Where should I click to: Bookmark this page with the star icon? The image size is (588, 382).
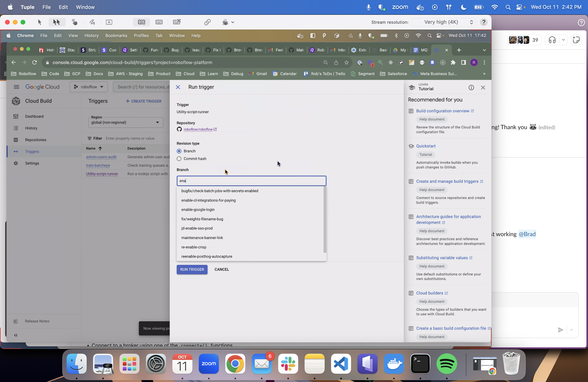(x=346, y=62)
